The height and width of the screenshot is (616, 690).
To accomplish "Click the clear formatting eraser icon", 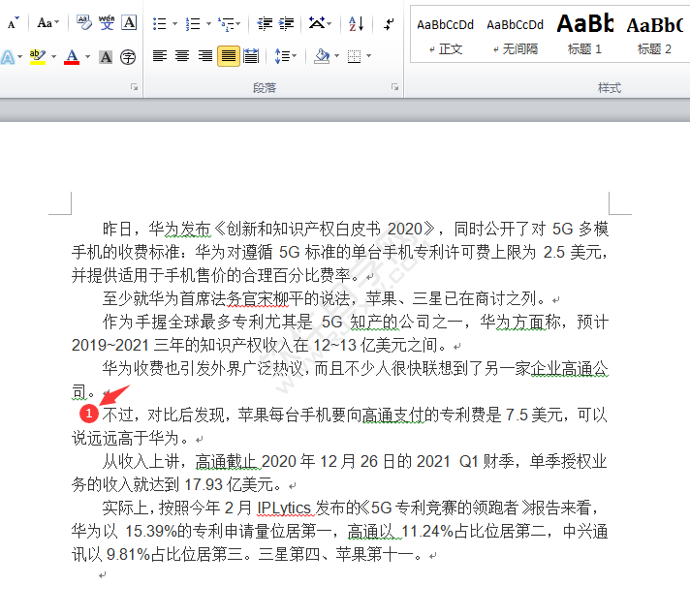I will (x=84, y=22).
